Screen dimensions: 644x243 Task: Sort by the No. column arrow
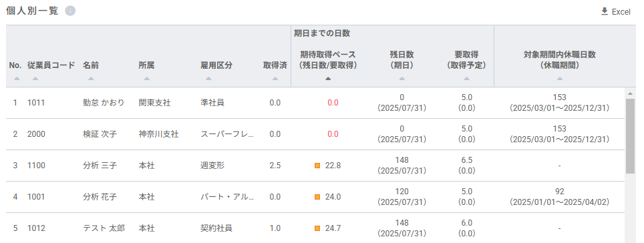point(17,78)
